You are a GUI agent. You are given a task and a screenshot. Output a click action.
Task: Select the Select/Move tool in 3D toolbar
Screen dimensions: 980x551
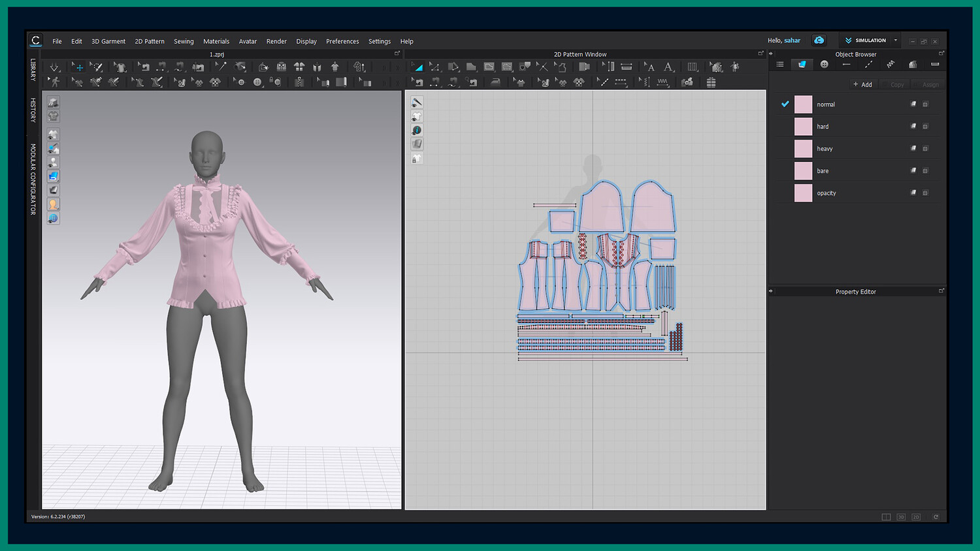(78, 67)
